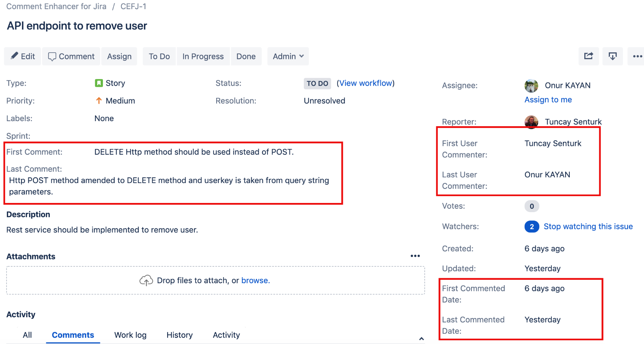Screen dimensions: 644x344
Task: Click the Assign to me link
Action: pyautogui.click(x=548, y=100)
